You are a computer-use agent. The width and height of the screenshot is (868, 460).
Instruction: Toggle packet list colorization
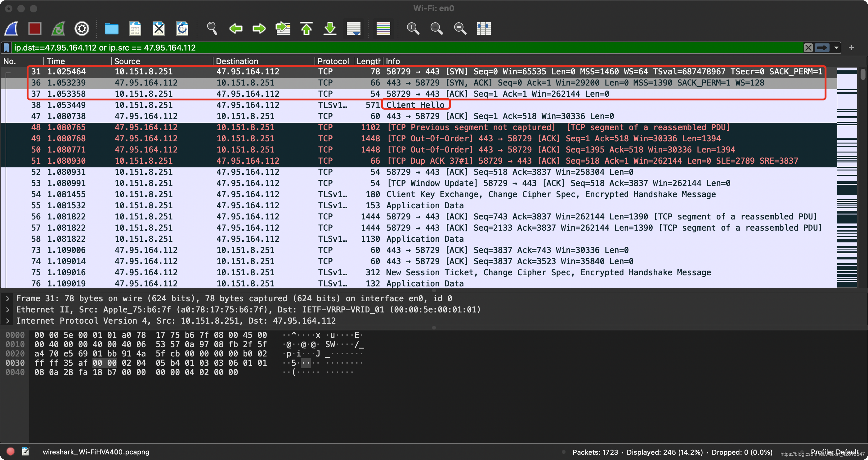click(383, 29)
